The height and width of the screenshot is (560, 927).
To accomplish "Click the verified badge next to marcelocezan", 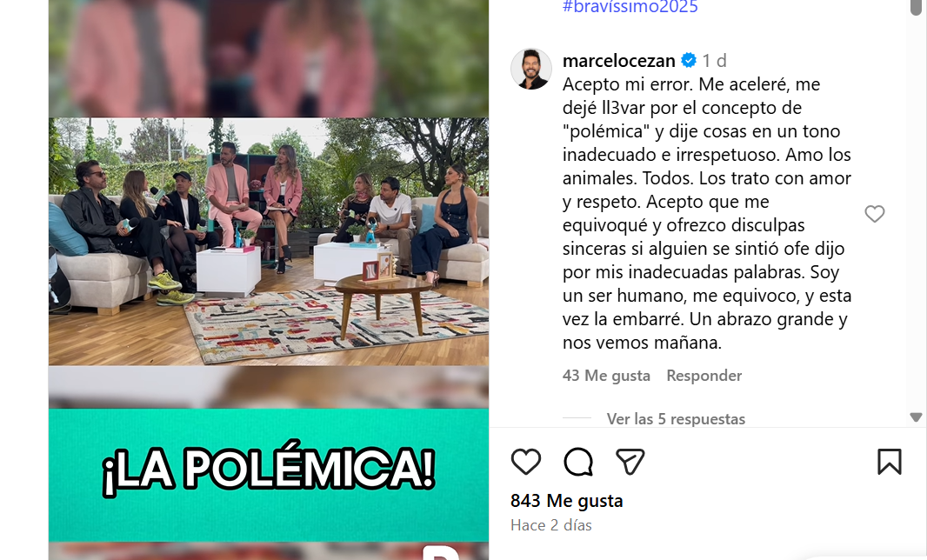I will coord(688,60).
